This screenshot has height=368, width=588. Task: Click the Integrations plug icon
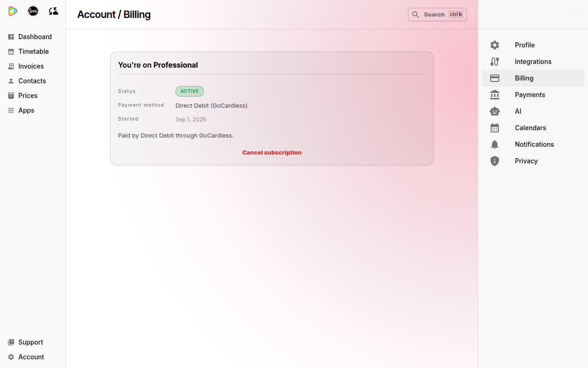point(495,62)
